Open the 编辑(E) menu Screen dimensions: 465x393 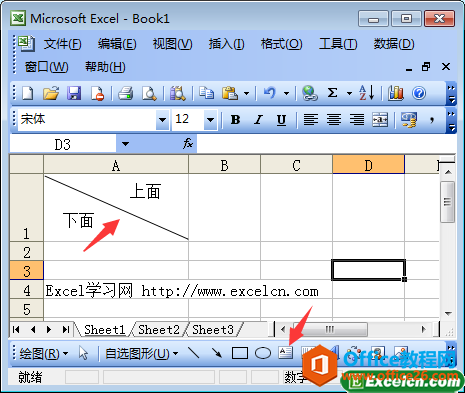117,44
